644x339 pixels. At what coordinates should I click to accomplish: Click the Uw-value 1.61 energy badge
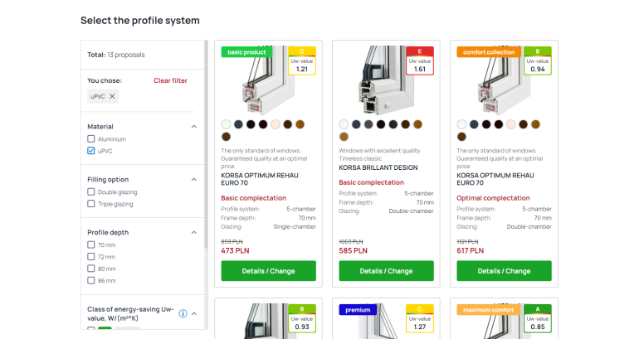tap(420, 64)
